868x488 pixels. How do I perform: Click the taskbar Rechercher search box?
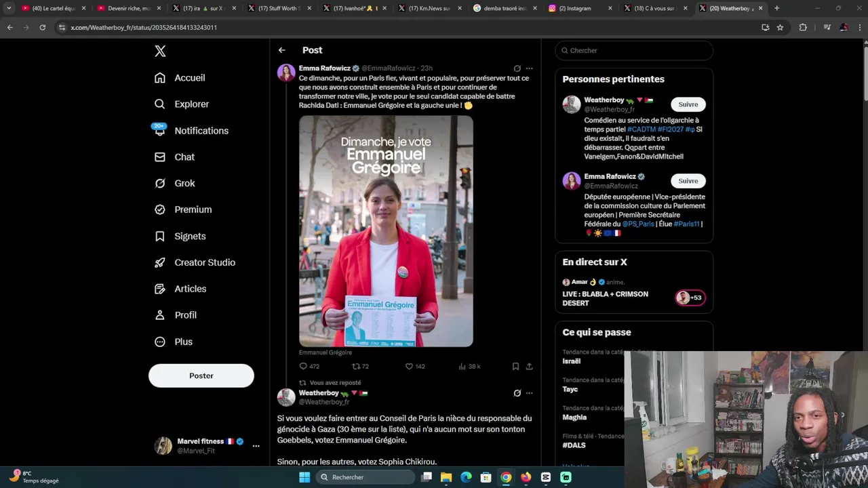[366, 477]
